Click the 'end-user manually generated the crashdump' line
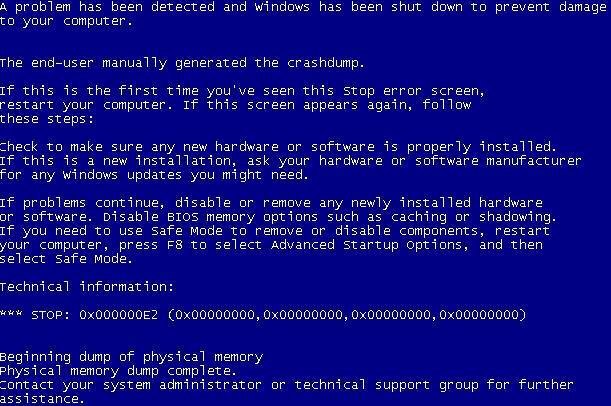Viewport: 611px width, 406px height. [x=182, y=63]
